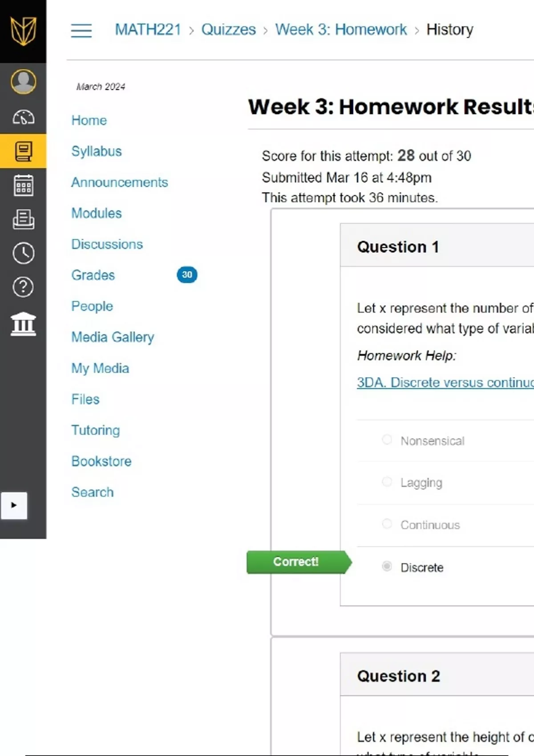Open the Grades course menu item
Image resolution: width=534 pixels, height=756 pixels.
(93, 275)
